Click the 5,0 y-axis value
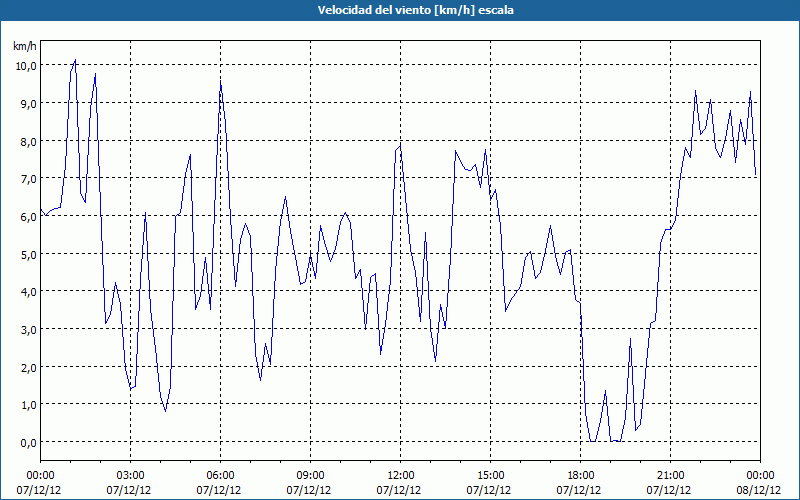800x500 pixels. click(29, 254)
